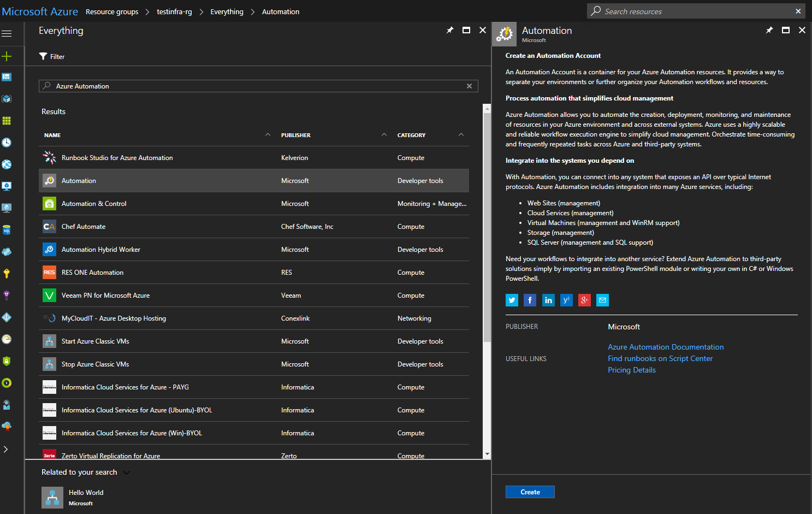Open the clock Recent icon in the sidebar
The width and height of the screenshot is (812, 514).
click(7, 143)
